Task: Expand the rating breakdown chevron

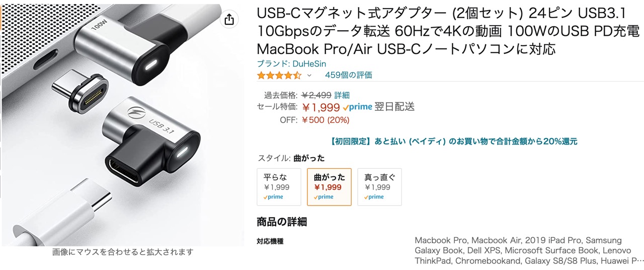Action: click(x=309, y=76)
